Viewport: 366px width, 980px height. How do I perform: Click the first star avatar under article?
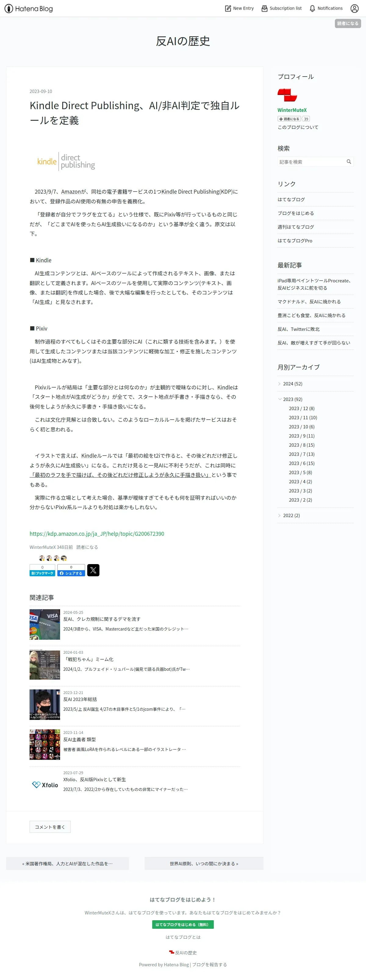coord(42,558)
